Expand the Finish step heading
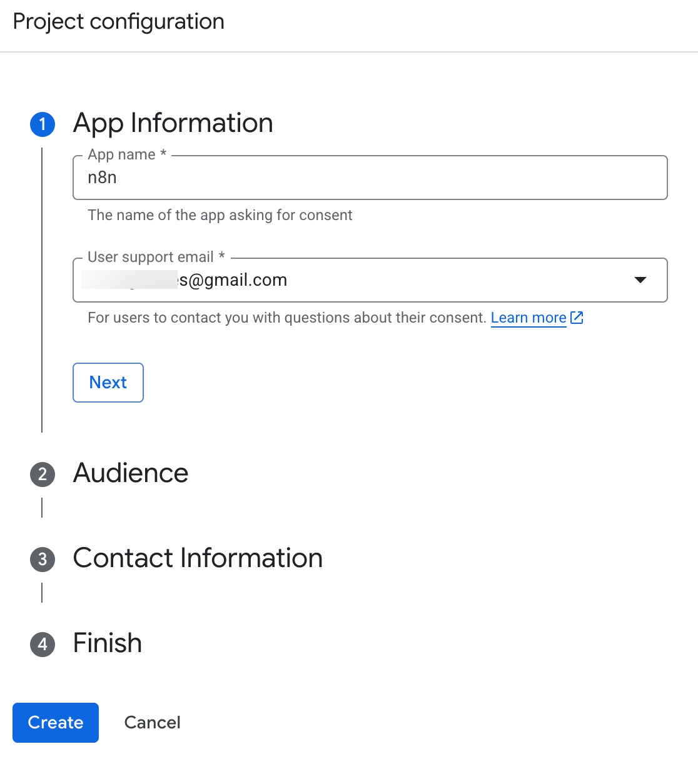Viewport: 698px width, 784px height. click(108, 643)
